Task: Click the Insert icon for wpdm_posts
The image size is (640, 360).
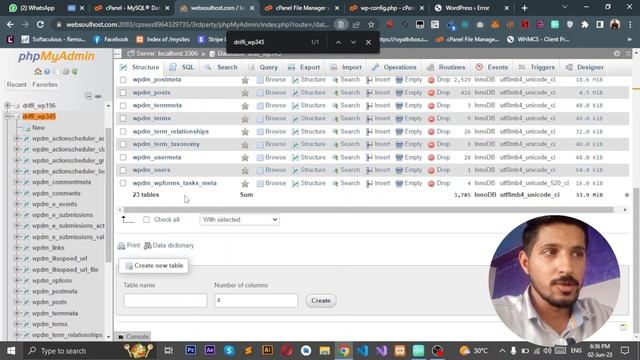Action: [369, 93]
